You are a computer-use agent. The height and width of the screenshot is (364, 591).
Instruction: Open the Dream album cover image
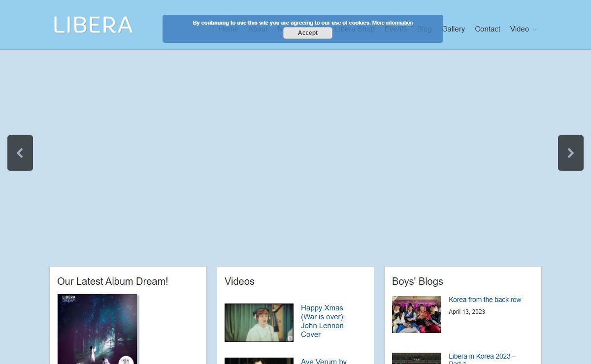[x=98, y=329]
